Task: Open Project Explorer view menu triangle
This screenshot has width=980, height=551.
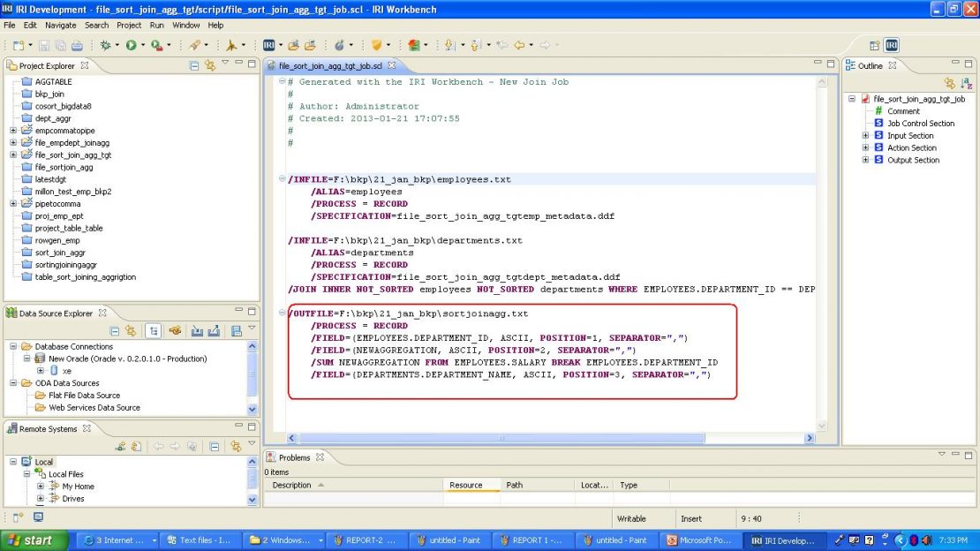Action: pos(225,63)
